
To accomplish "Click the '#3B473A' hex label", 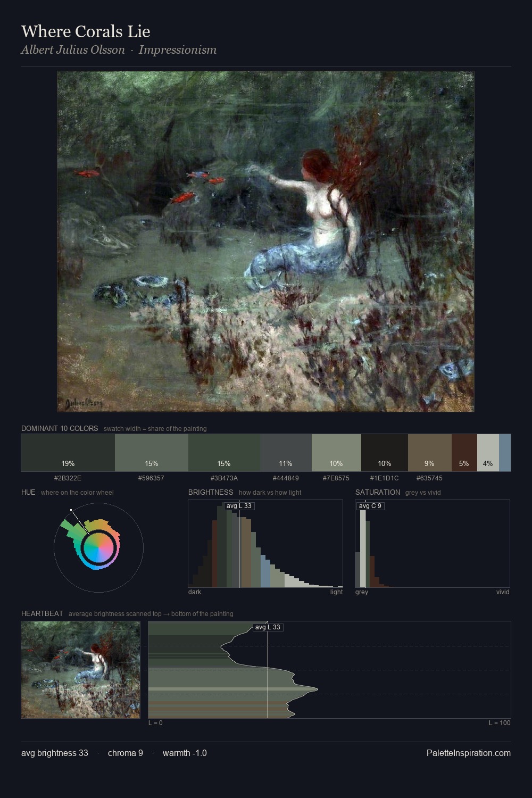I will (224, 478).
